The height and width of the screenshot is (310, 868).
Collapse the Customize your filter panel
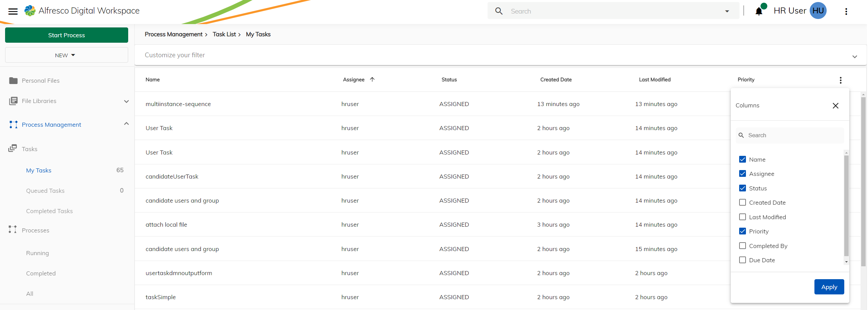click(855, 57)
